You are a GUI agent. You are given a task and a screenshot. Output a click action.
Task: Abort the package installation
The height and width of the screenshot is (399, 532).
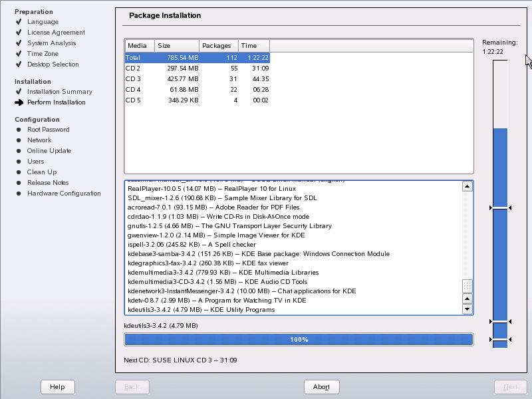tap(321, 387)
